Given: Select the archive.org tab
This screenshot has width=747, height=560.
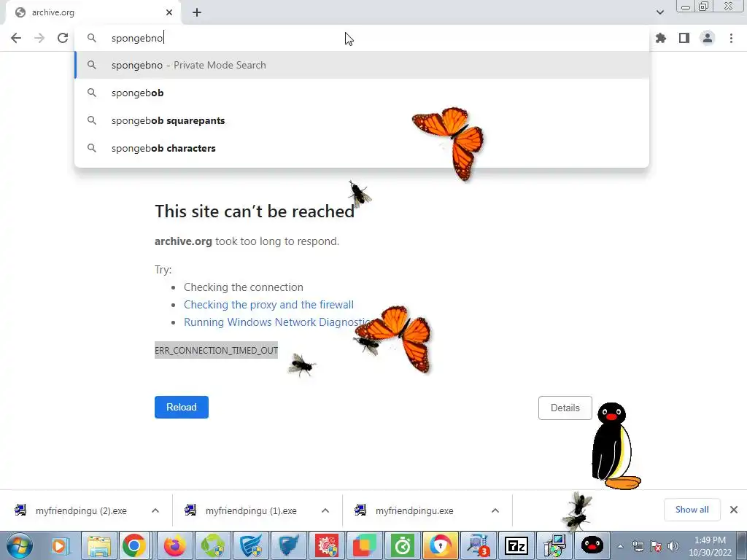Looking at the screenshot, I should 93,12.
